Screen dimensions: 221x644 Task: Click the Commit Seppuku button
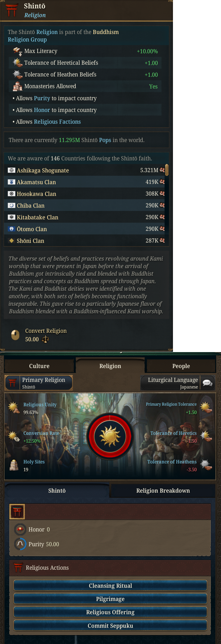pyautogui.click(x=110, y=626)
